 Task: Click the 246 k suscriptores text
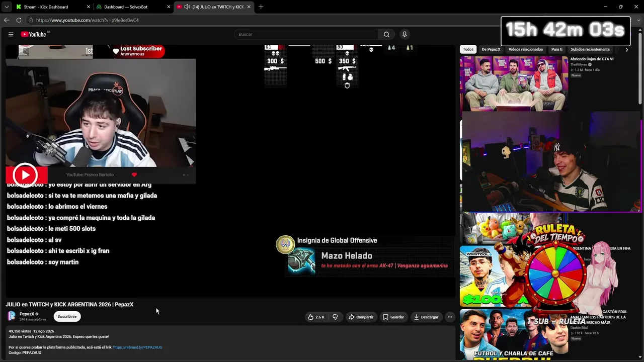click(33, 320)
